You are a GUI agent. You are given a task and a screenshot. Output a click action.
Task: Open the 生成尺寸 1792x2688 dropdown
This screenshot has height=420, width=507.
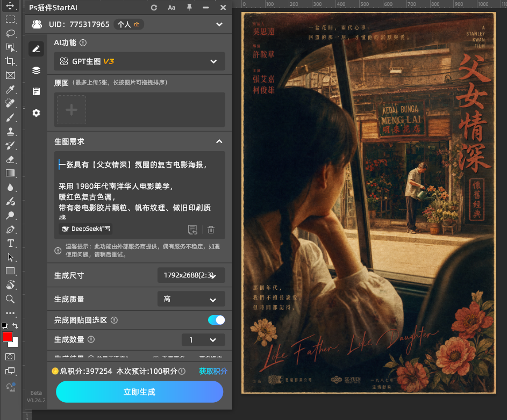pos(191,275)
